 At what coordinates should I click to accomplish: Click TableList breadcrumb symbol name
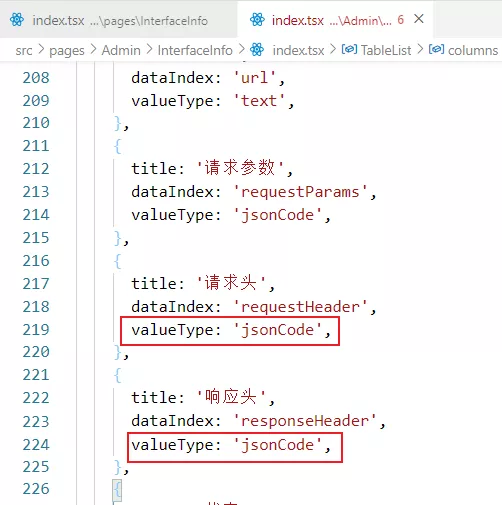tap(386, 50)
